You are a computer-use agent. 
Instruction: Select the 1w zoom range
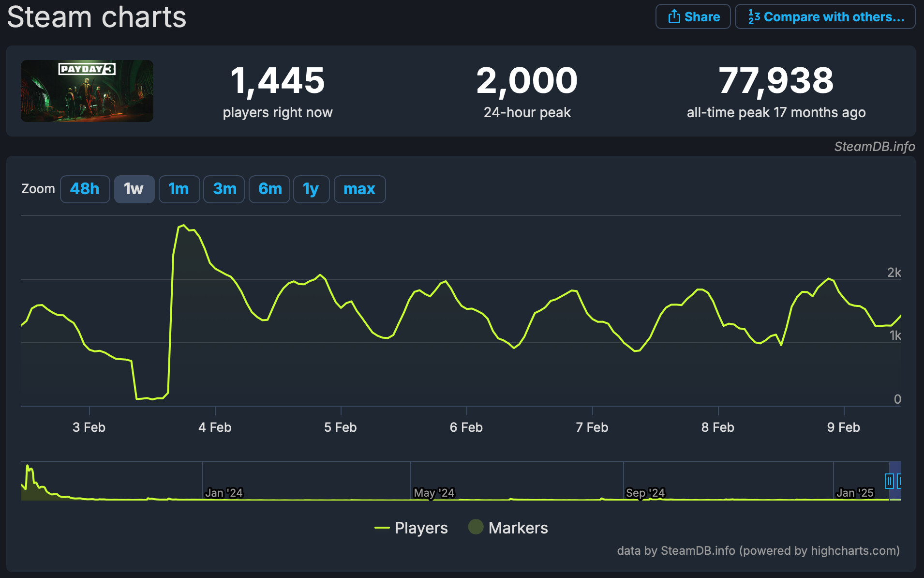coord(134,189)
